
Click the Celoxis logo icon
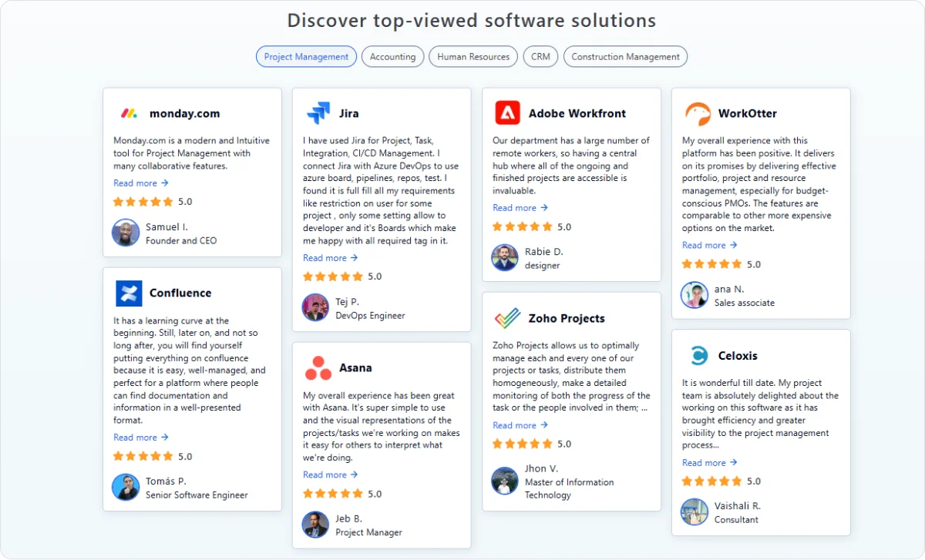698,356
